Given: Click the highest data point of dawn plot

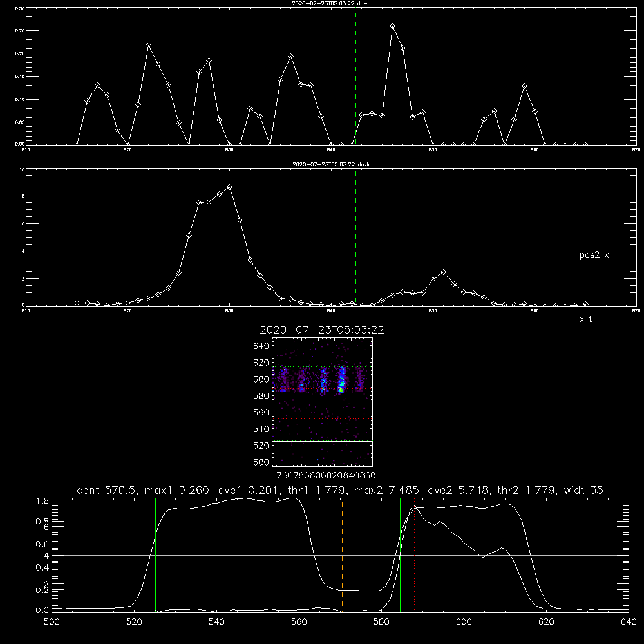Looking at the screenshot, I should (x=393, y=26).
